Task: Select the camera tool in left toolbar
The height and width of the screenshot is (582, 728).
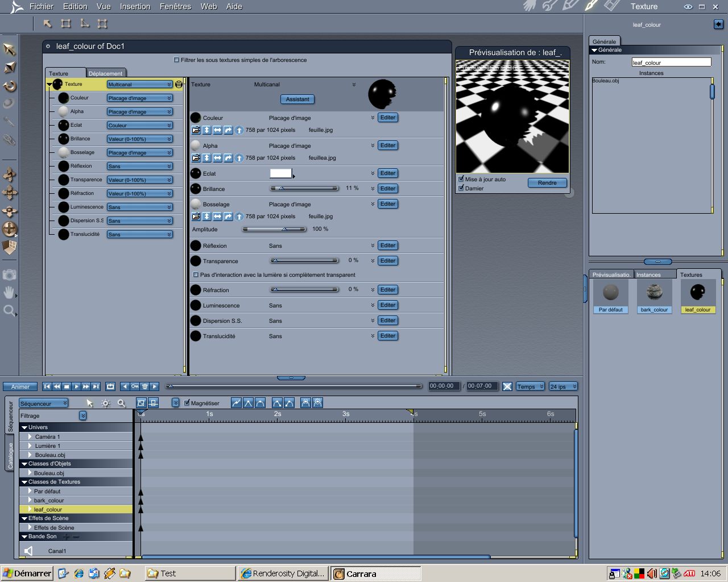Action: tap(9, 275)
